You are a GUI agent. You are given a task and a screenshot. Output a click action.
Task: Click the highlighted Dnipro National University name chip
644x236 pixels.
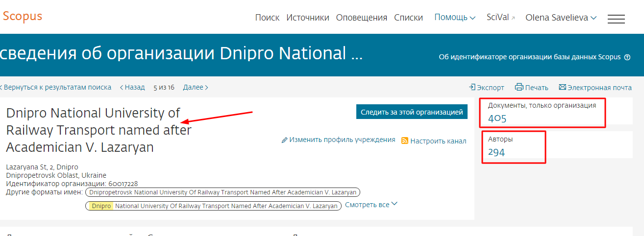click(213, 206)
